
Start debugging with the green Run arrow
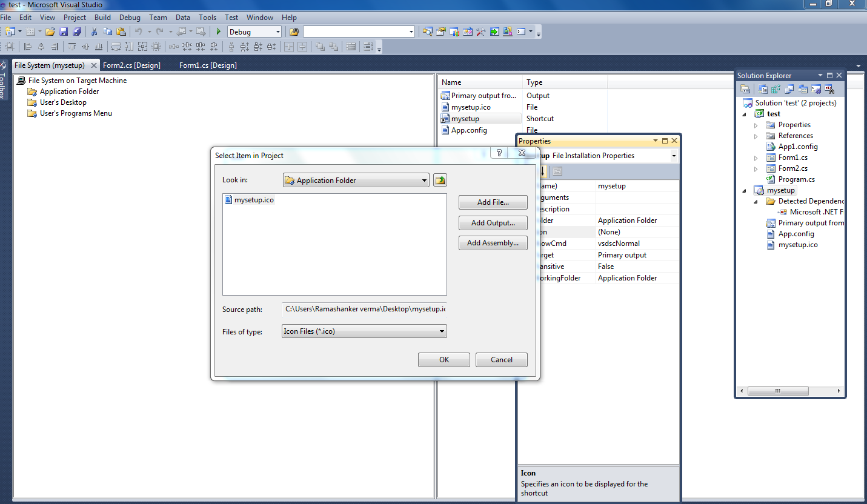click(218, 31)
